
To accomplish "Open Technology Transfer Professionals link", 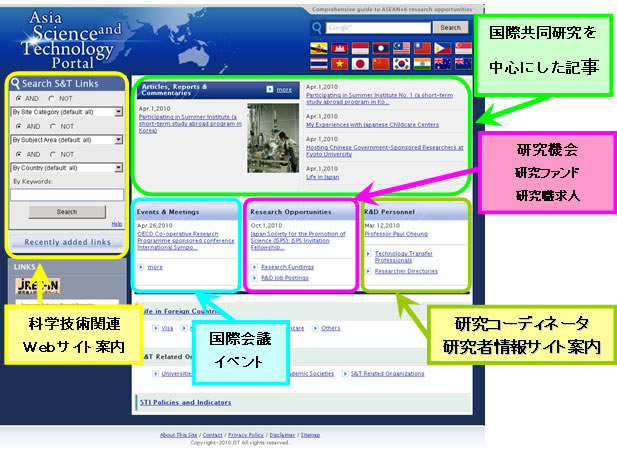I will click(x=403, y=257).
